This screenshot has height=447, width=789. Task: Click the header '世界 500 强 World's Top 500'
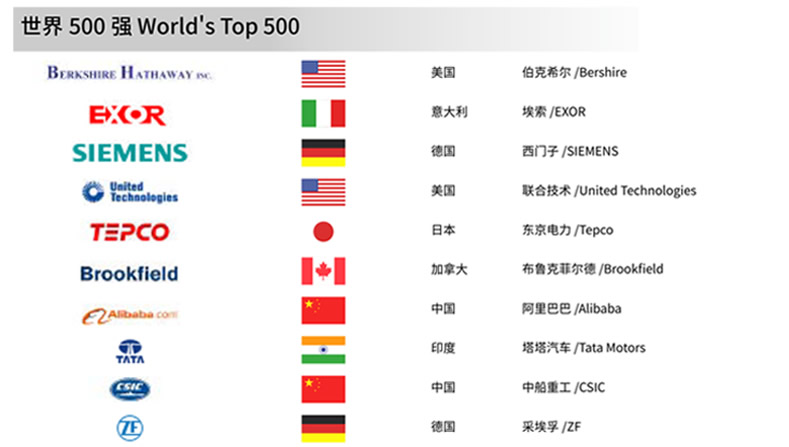160,26
